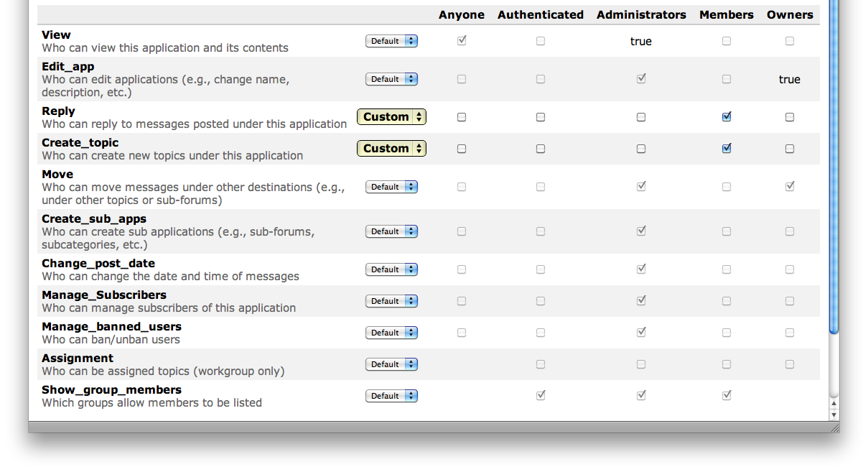Click the Members column header
This screenshot has height=472, width=868.
pos(727,15)
